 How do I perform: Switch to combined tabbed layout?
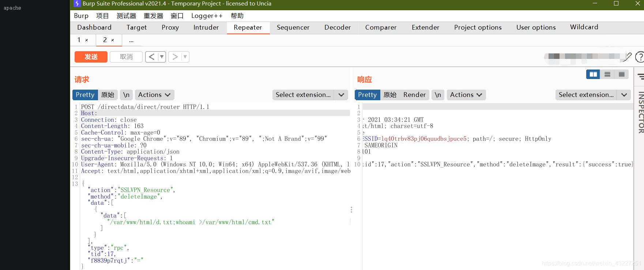tap(622, 74)
